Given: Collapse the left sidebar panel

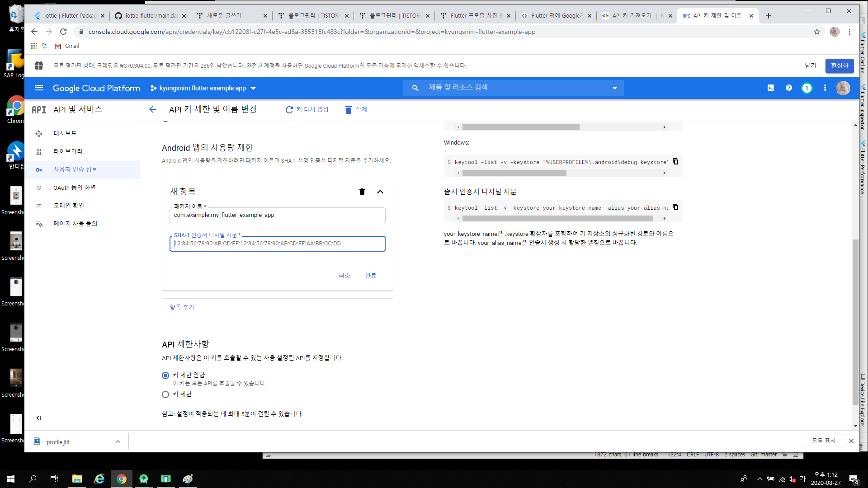Looking at the screenshot, I should pos(38,418).
